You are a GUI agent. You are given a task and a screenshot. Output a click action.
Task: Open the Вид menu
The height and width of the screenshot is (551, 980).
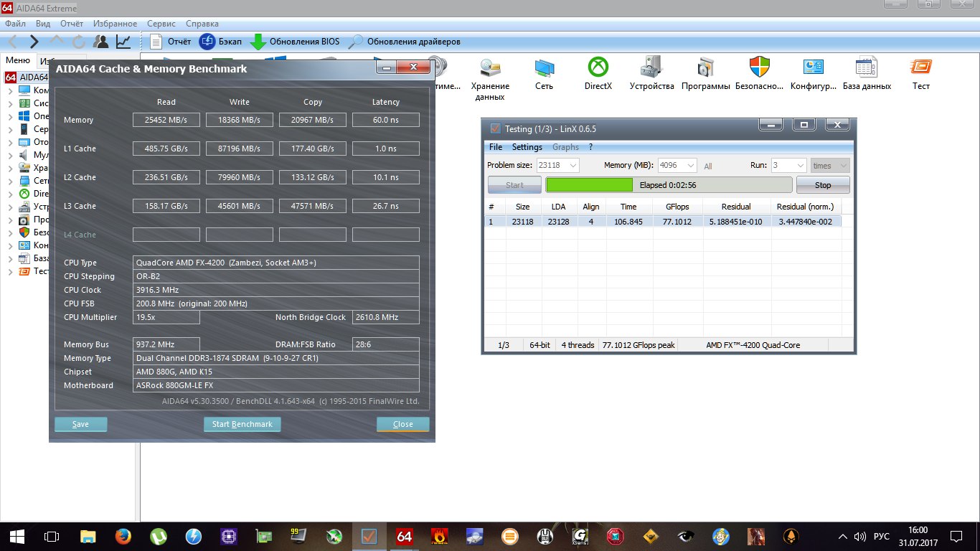tap(43, 24)
